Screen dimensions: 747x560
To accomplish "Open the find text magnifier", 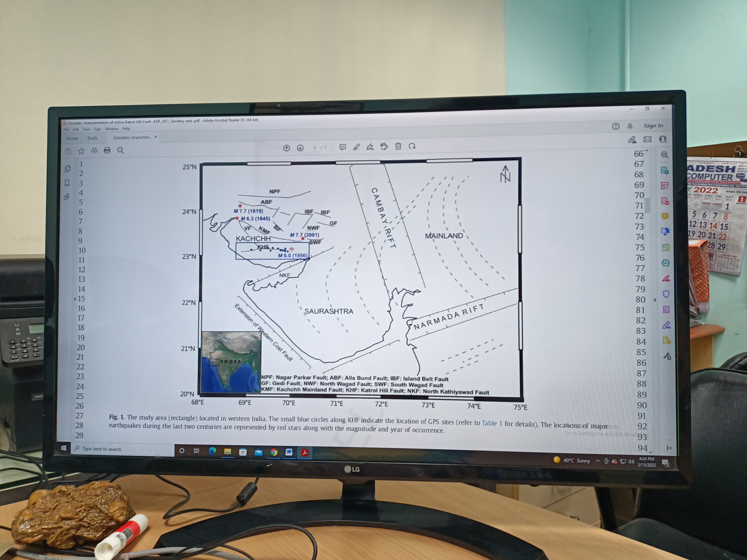I will pos(120,150).
